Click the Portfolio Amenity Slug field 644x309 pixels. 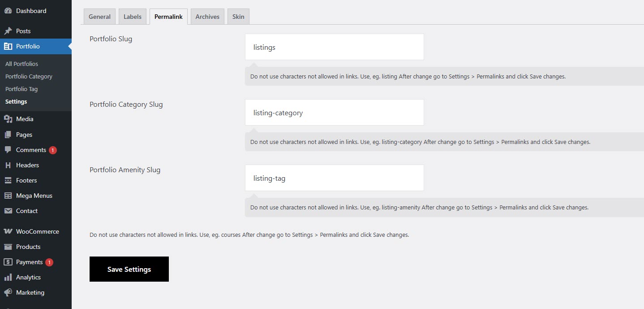(x=334, y=178)
